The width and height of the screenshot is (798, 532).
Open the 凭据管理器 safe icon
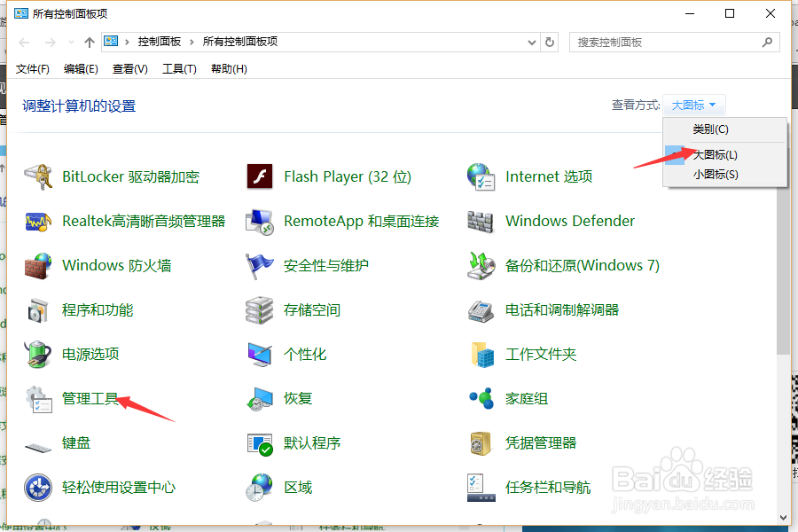(481, 443)
